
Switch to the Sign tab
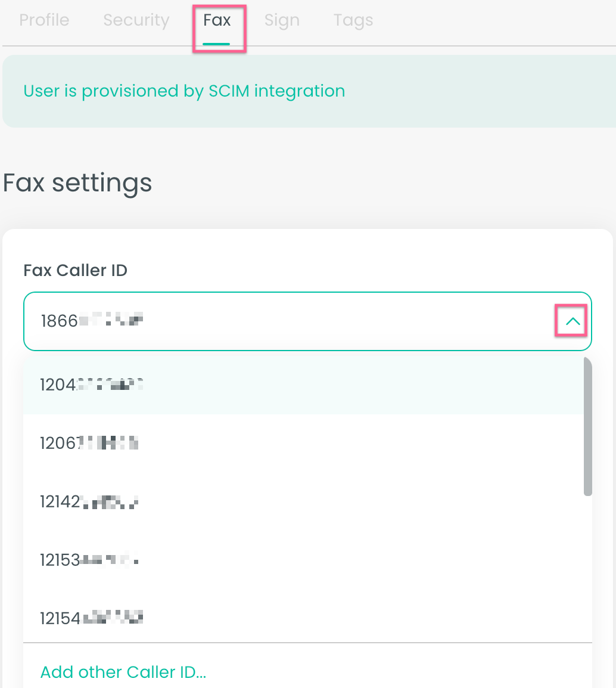click(282, 20)
